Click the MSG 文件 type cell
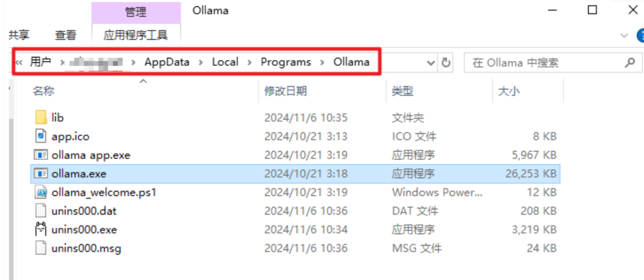 pos(417,248)
